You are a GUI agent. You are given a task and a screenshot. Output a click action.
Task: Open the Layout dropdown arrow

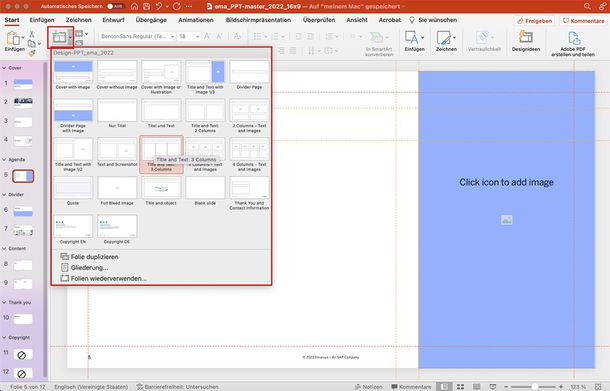point(86,34)
